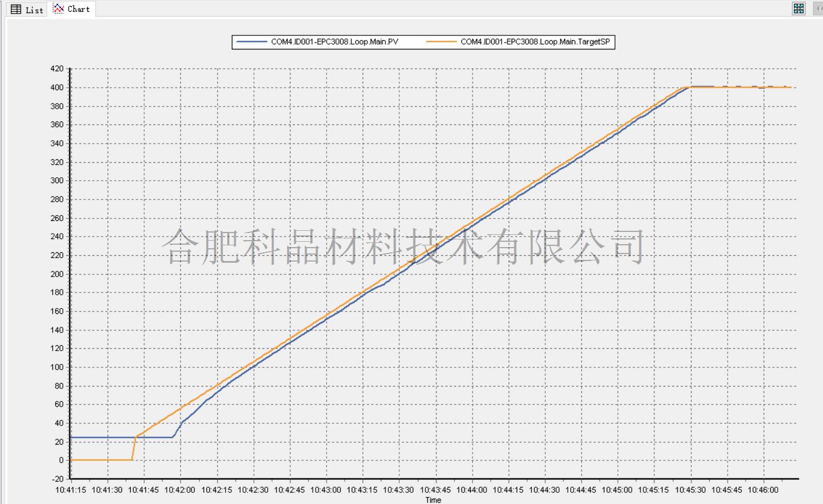Screen dimensions: 823x504
Task: Select the Chart tab
Action: point(71,9)
